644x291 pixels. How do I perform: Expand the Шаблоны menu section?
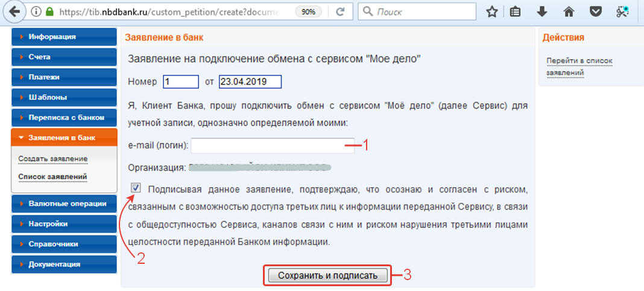pos(65,98)
